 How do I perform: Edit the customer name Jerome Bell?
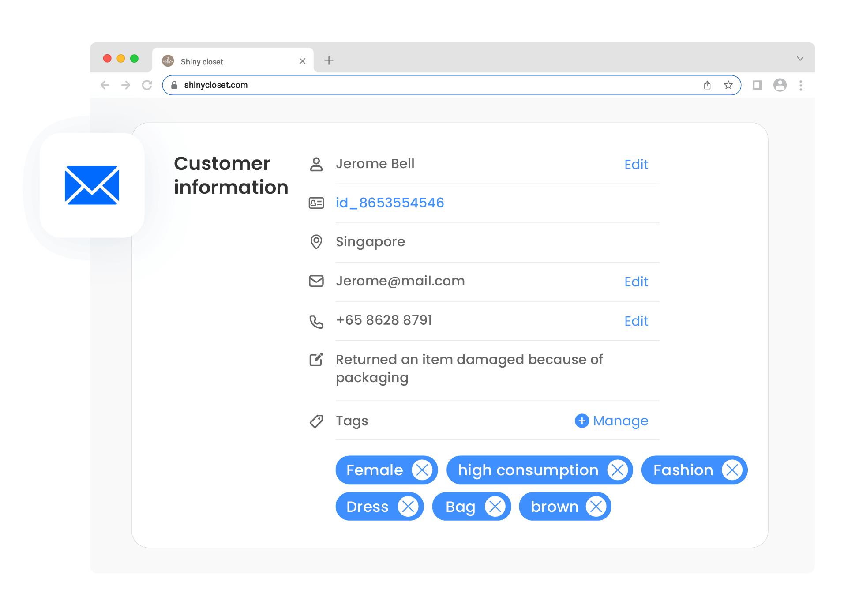[636, 164]
